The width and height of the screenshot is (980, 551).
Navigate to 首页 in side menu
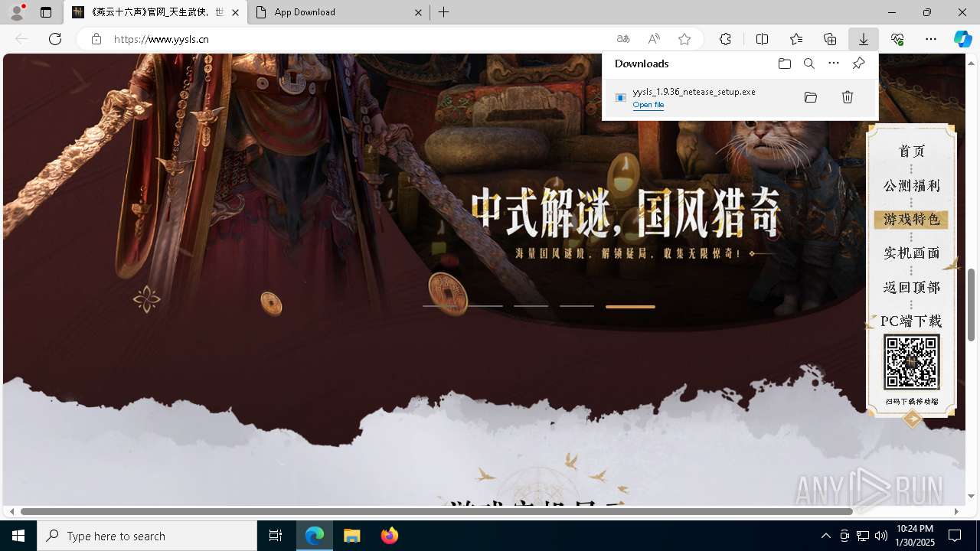click(912, 152)
